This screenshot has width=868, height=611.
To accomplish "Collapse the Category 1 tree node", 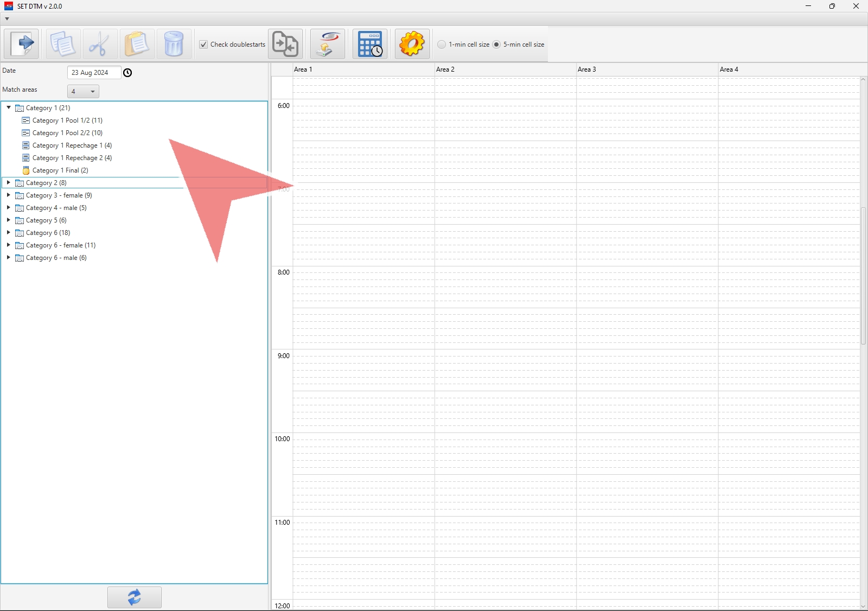I will pos(9,107).
